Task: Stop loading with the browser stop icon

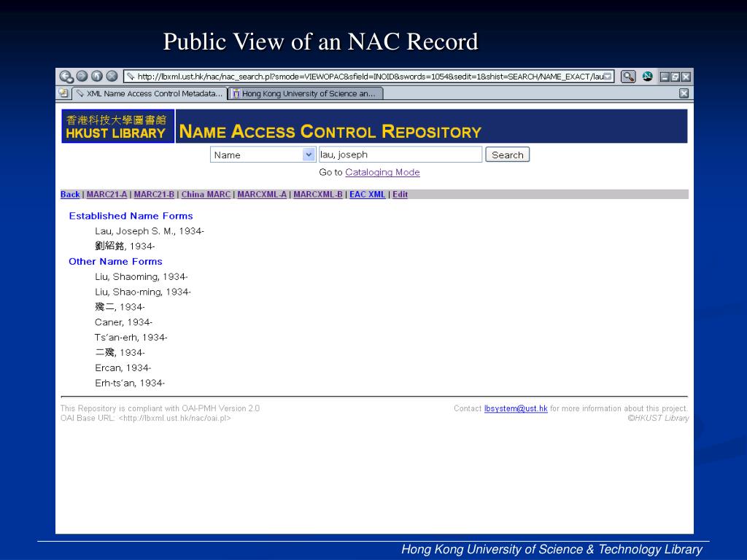Action: 112,76
